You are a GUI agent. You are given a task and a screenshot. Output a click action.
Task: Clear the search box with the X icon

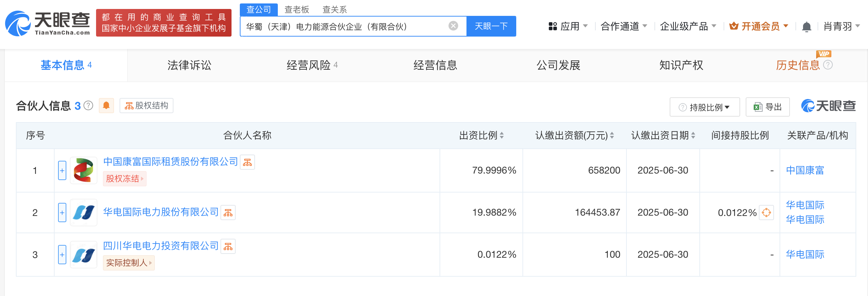click(x=453, y=26)
